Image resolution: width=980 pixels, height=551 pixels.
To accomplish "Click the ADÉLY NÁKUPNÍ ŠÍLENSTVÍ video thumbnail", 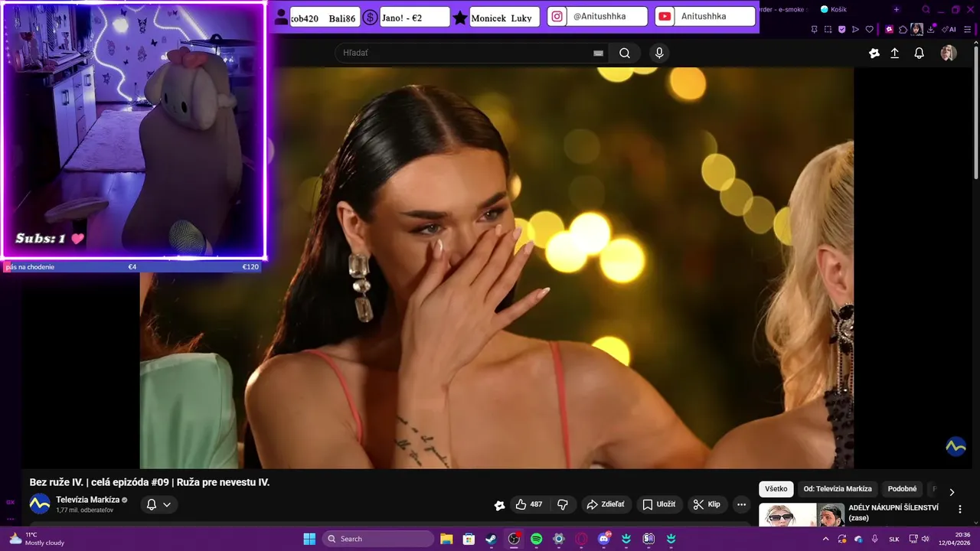I will coord(802,515).
